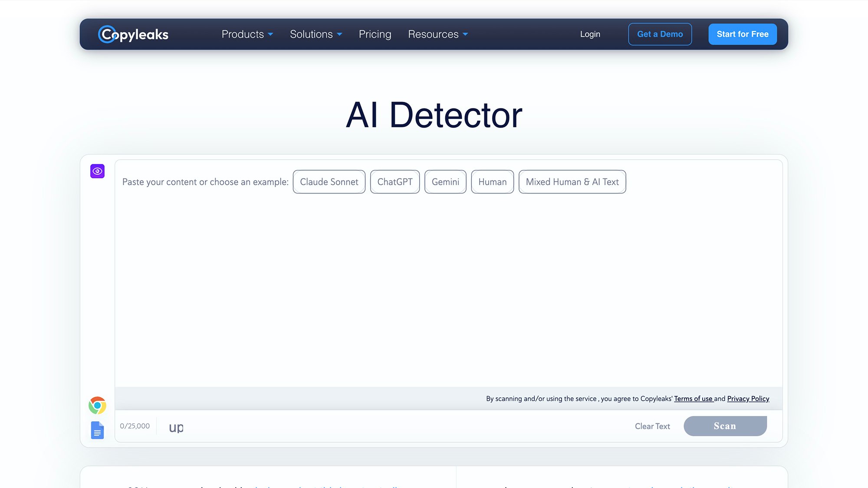Screen dimensions: 868x488
Task: Open the Google Docs add-on icon
Action: (x=97, y=430)
